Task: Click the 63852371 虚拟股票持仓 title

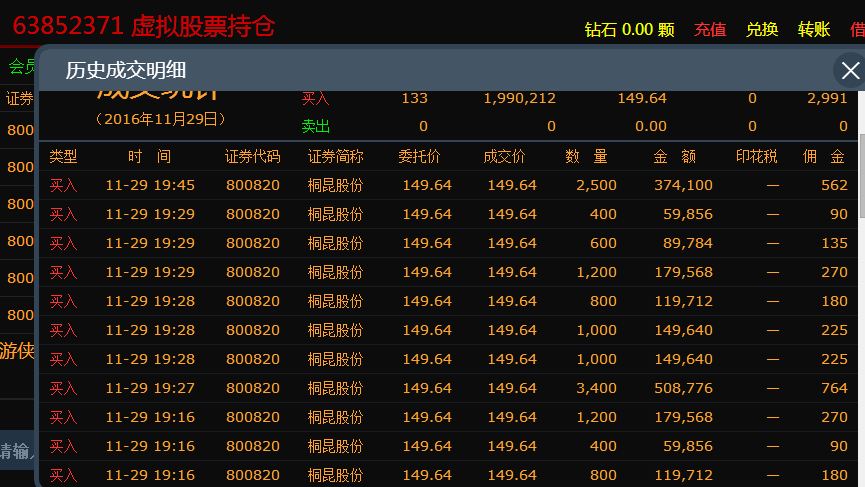Action: [143, 26]
